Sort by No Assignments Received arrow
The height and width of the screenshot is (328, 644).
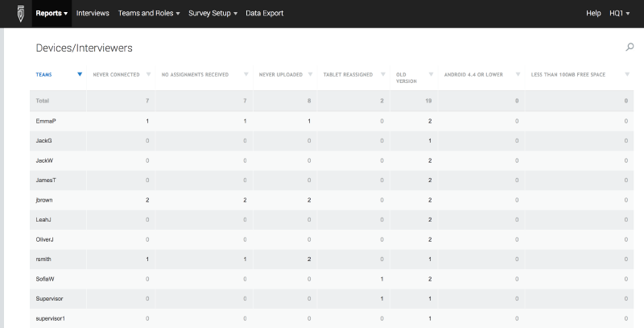[x=246, y=74]
